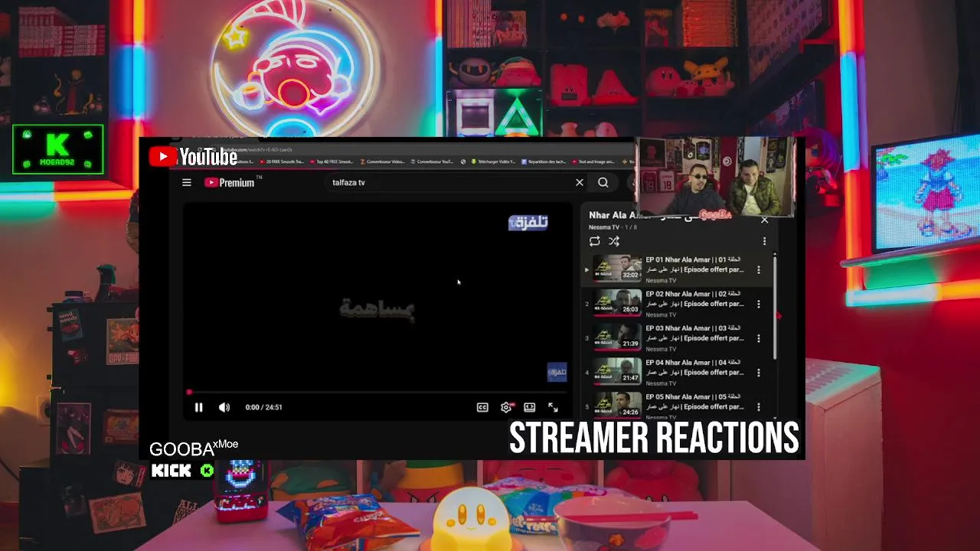Switch to theater mode
Image resolution: width=980 pixels, height=551 pixels.
tap(529, 407)
